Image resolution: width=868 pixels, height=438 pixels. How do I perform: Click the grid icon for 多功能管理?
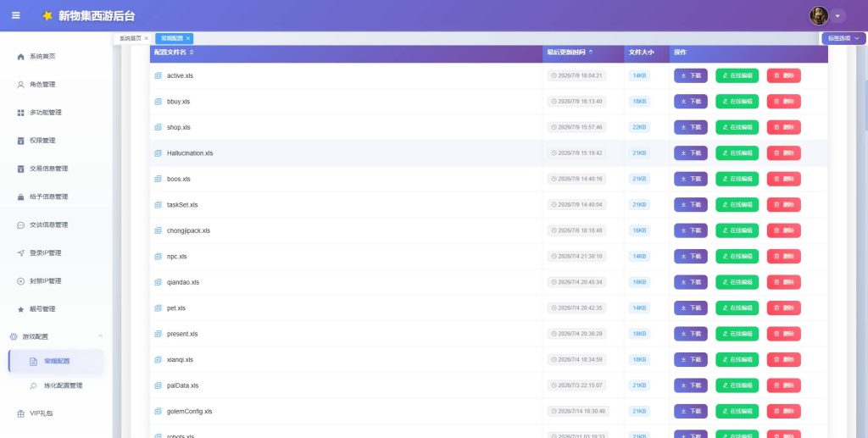pos(20,113)
